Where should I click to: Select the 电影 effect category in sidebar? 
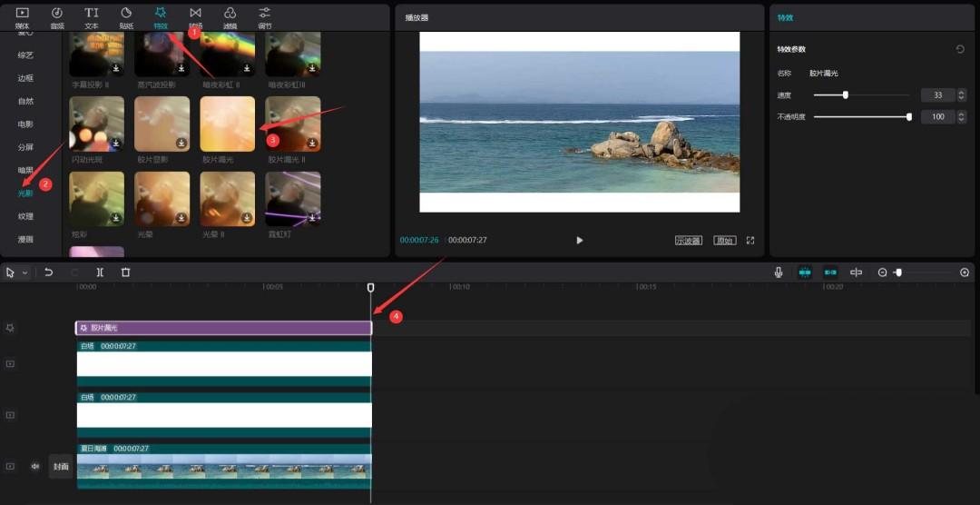click(25, 124)
